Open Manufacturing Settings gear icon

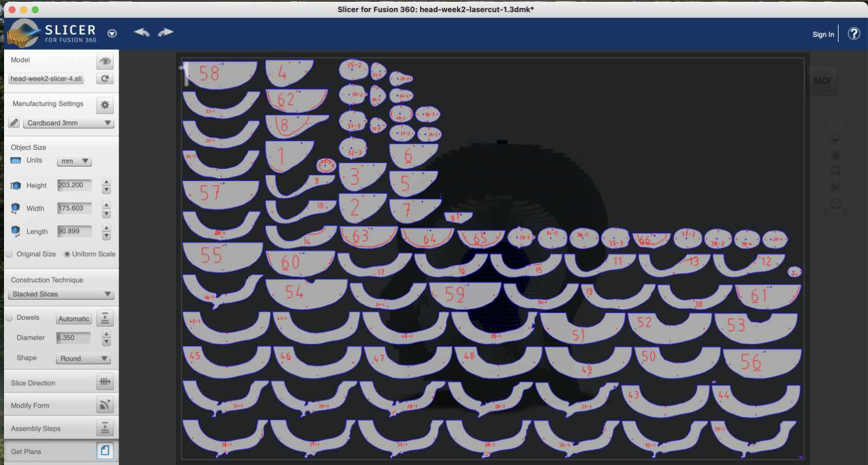coord(105,105)
